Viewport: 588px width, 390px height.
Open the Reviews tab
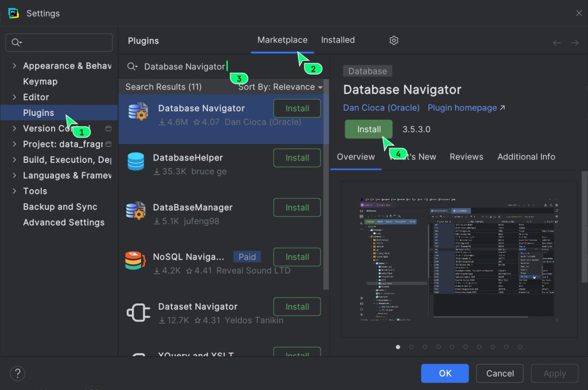(466, 157)
